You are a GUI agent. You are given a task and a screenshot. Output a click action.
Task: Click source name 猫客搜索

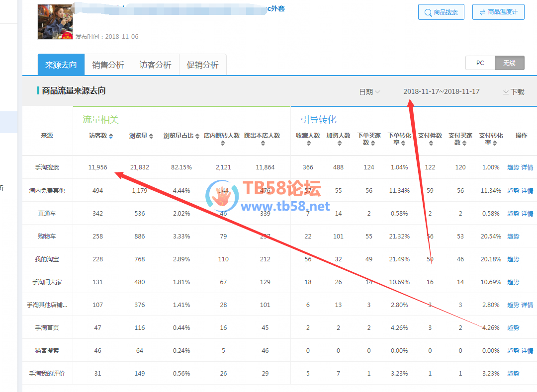pyautogui.click(x=47, y=351)
